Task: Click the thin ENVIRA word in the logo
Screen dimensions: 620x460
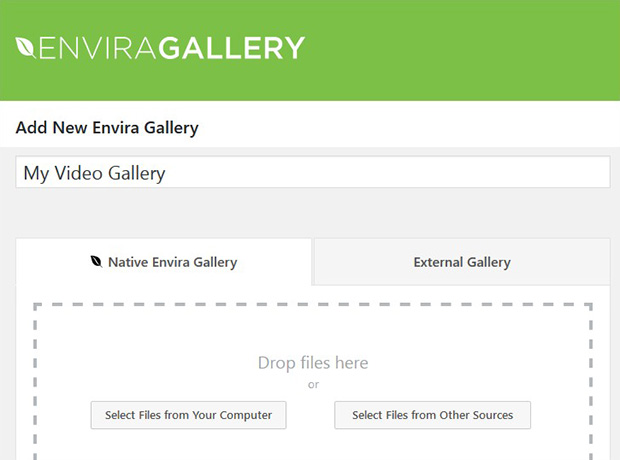Action: point(97,48)
